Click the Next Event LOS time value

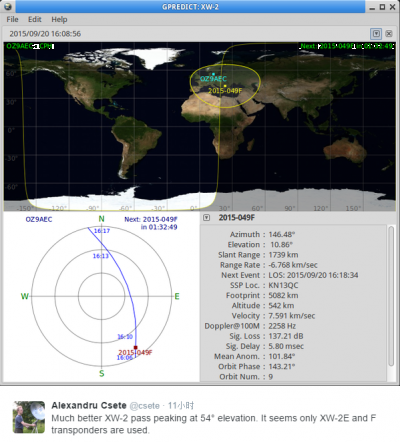pos(313,275)
